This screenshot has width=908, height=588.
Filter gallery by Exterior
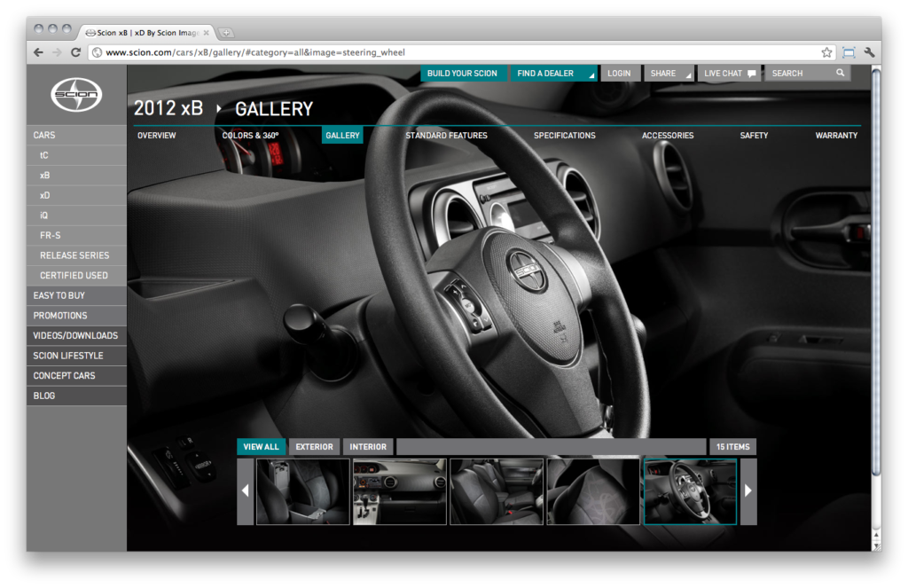pos(315,447)
